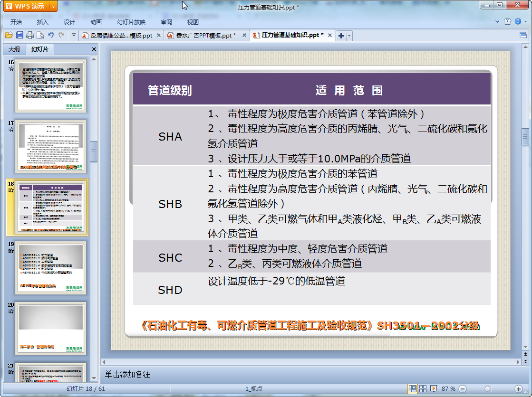Click the 管道级别 table header cell
The image size is (532, 397).
pyautogui.click(x=170, y=90)
